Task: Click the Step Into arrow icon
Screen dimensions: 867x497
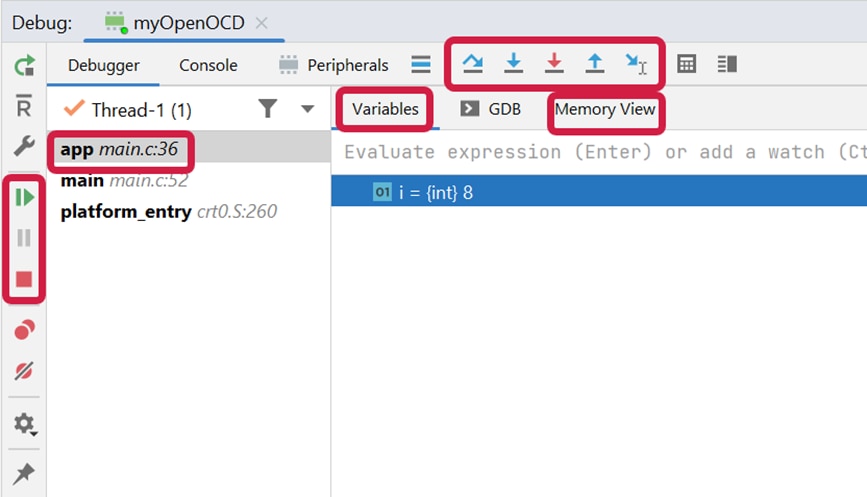Action: 514,64
